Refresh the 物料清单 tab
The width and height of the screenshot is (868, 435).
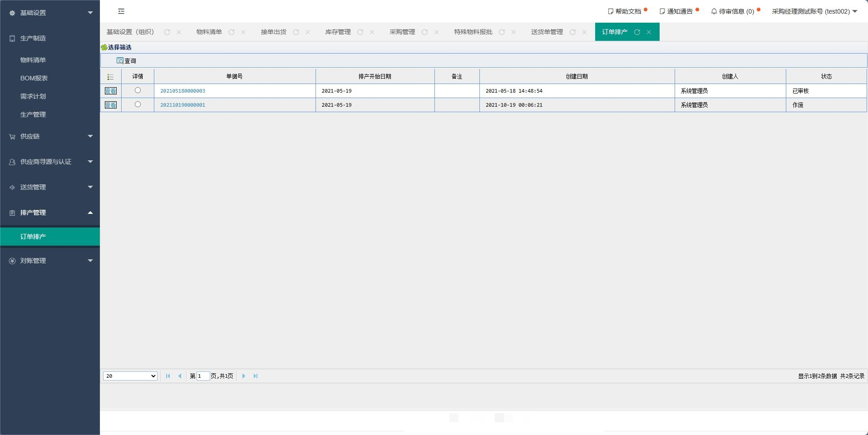(232, 32)
